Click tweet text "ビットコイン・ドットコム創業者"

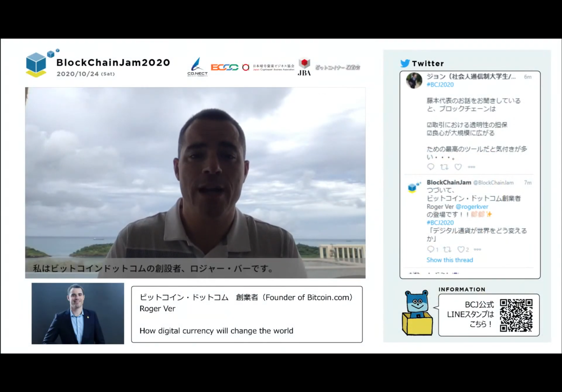pos(473,198)
